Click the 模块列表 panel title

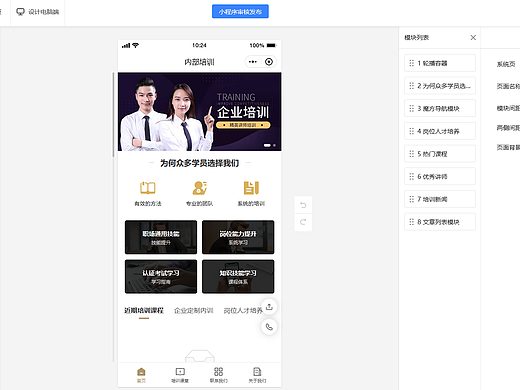(x=416, y=38)
